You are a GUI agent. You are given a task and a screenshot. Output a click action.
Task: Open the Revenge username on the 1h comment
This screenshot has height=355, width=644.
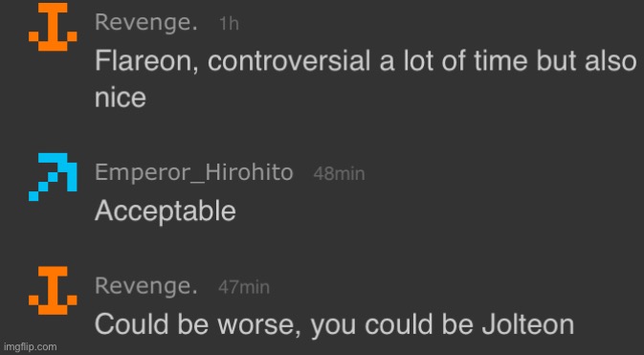click(145, 23)
